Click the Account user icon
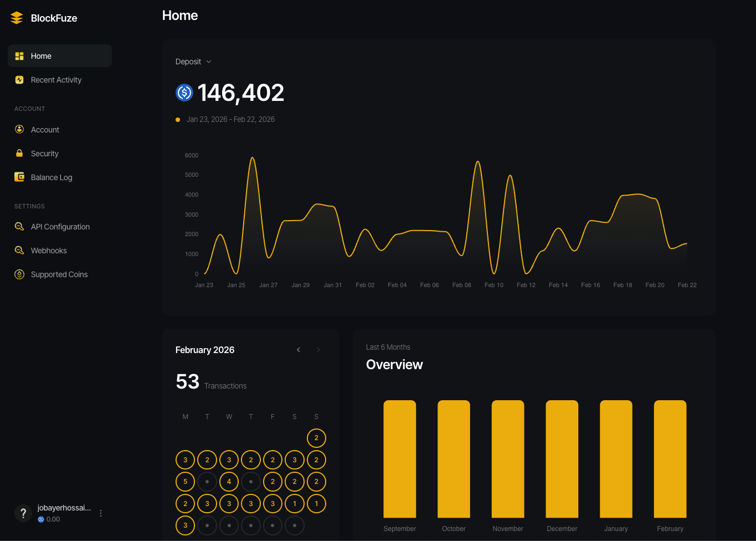The height and width of the screenshot is (541, 756). click(19, 130)
